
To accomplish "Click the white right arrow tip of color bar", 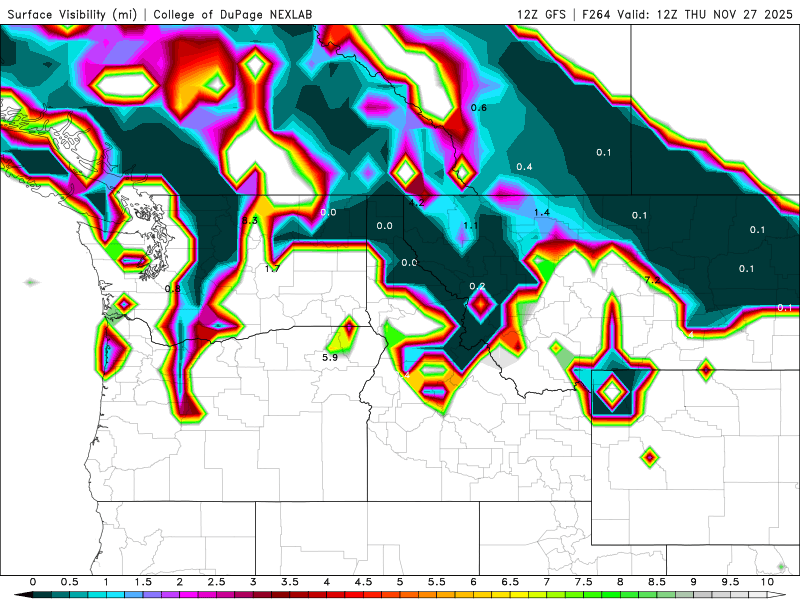I will coord(778,595).
